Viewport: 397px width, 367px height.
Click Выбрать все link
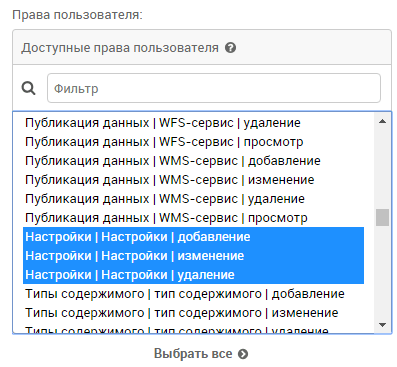193,353
